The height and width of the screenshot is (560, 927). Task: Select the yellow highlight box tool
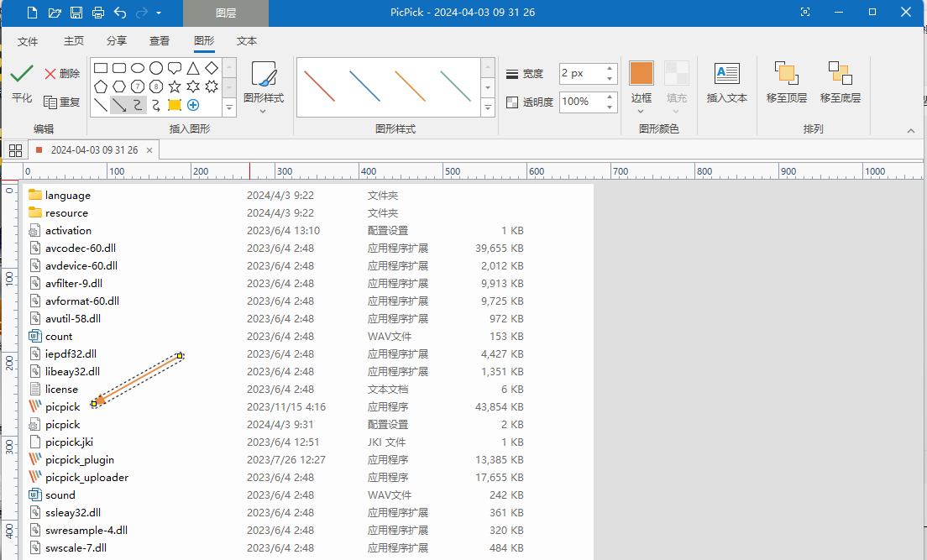click(x=175, y=105)
